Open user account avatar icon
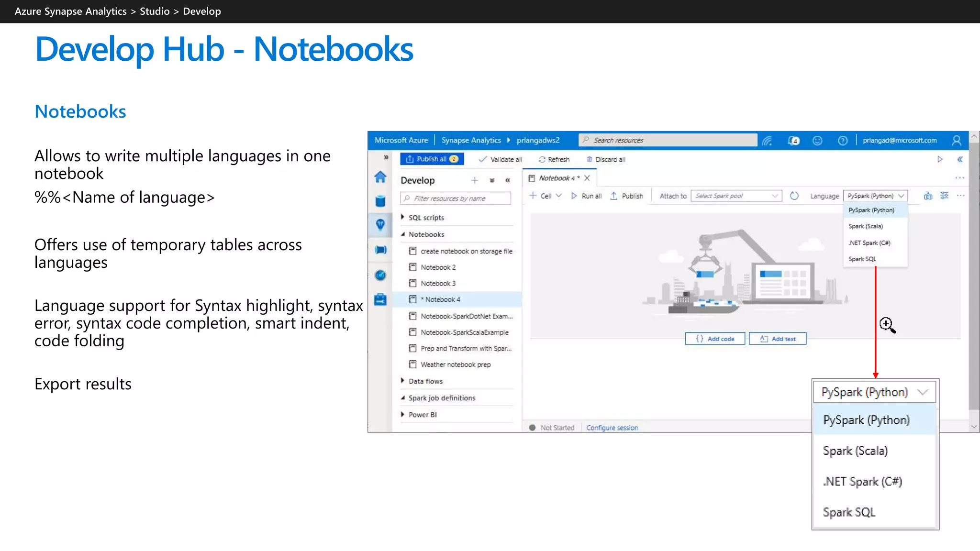Image resolution: width=980 pixels, height=551 pixels. 957,140
